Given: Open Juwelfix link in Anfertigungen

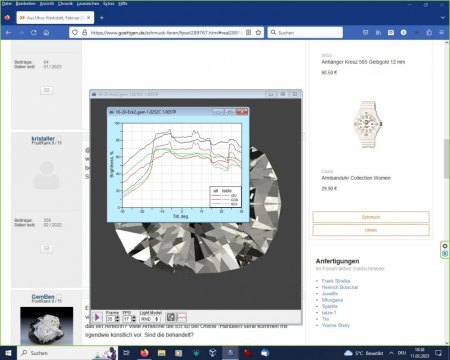Looking at the screenshot, I should click(x=330, y=294).
